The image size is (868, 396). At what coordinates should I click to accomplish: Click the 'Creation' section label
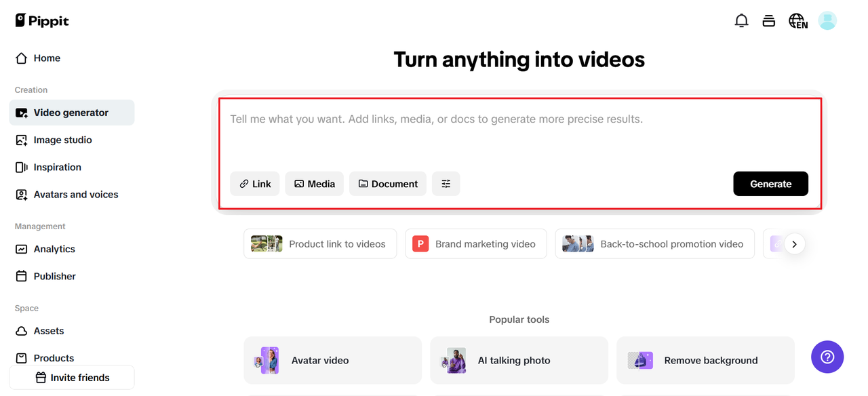[x=31, y=90]
